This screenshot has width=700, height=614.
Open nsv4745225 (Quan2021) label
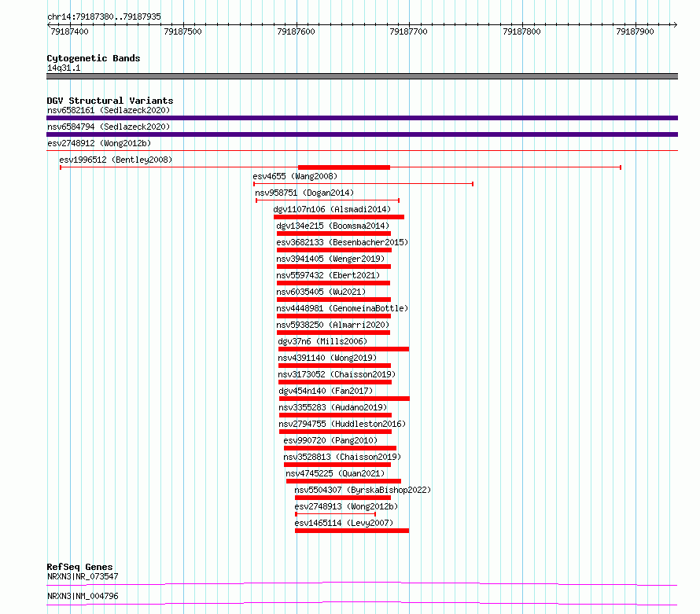335,473
